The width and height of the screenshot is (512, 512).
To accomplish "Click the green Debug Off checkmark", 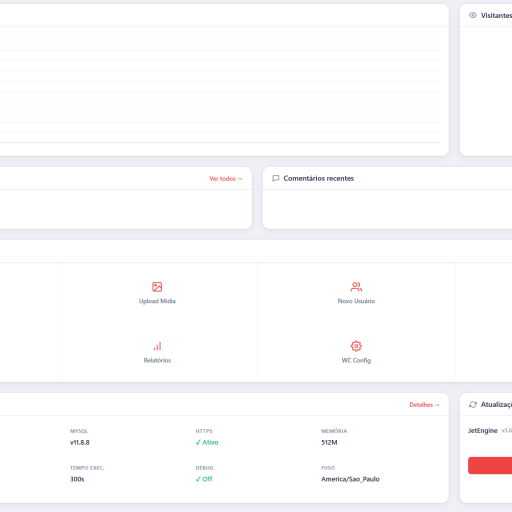I will pyautogui.click(x=198, y=479).
